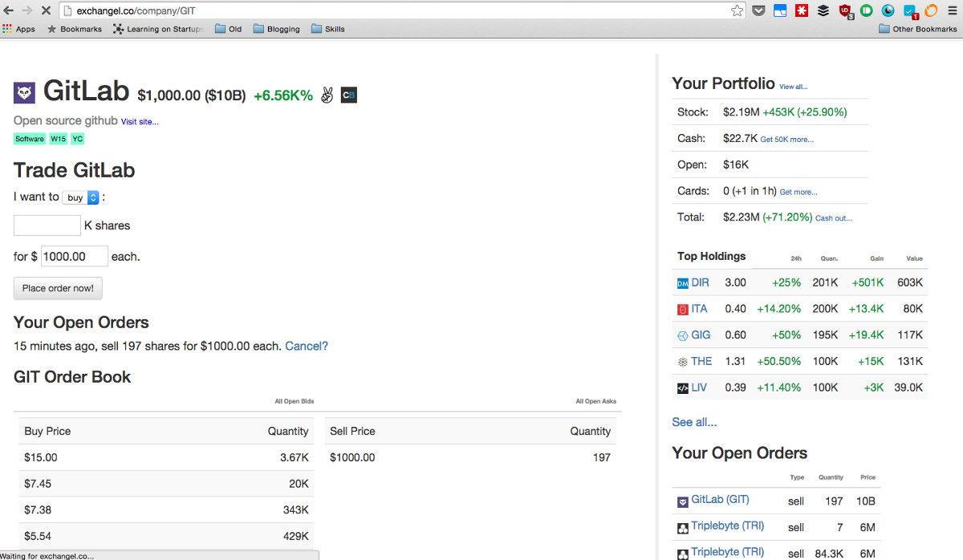963x560 pixels.
Task: Click the blue eye-circle extension icon
Action: (x=888, y=11)
